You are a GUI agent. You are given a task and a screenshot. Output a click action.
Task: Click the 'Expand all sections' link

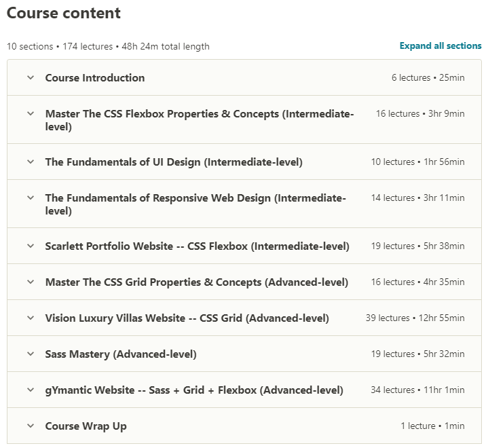point(440,46)
